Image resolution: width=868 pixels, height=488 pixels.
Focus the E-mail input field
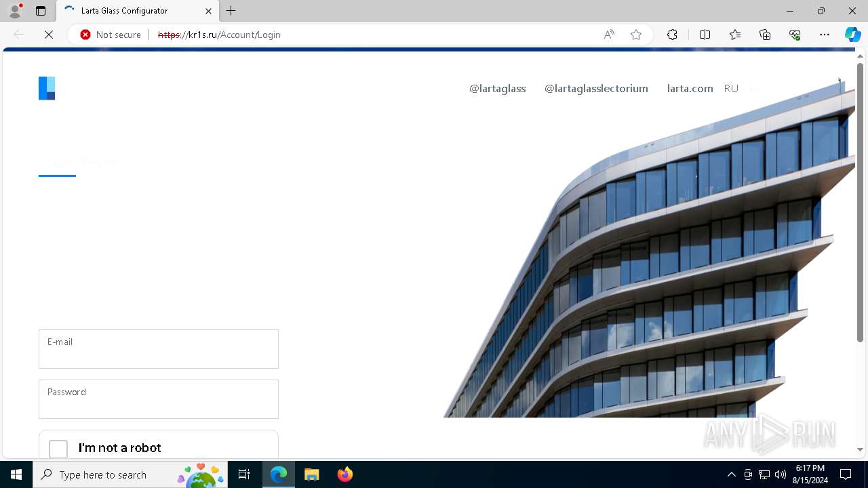159,349
